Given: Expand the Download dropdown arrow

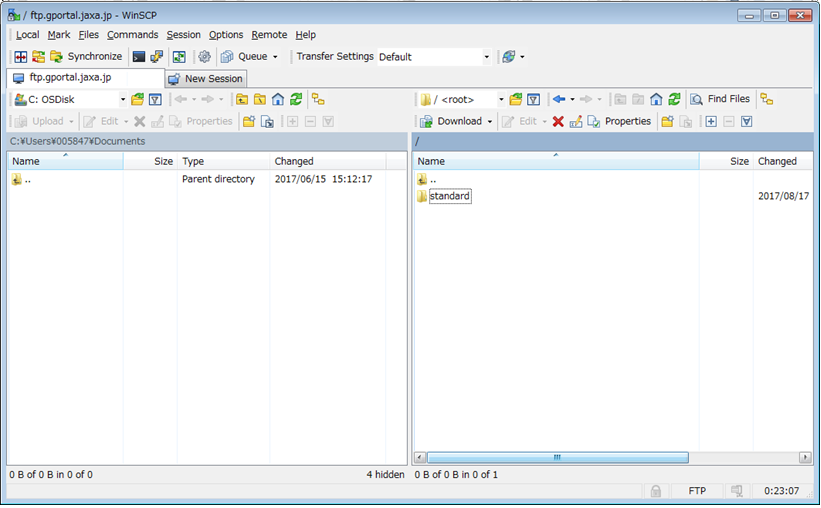Looking at the screenshot, I should (x=490, y=122).
